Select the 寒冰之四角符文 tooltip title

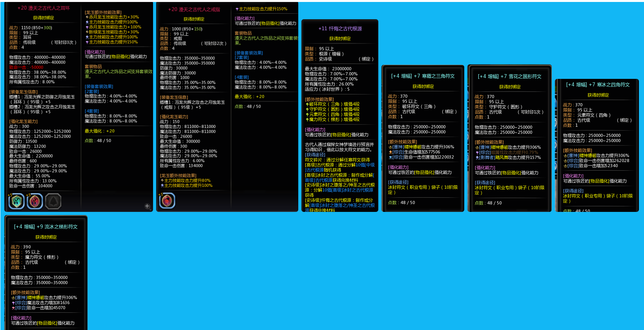point(598,85)
